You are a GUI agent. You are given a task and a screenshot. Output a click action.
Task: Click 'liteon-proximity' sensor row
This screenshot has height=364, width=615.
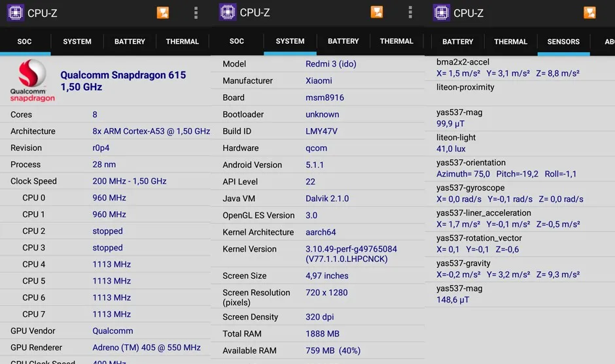[x=519, y=93]
